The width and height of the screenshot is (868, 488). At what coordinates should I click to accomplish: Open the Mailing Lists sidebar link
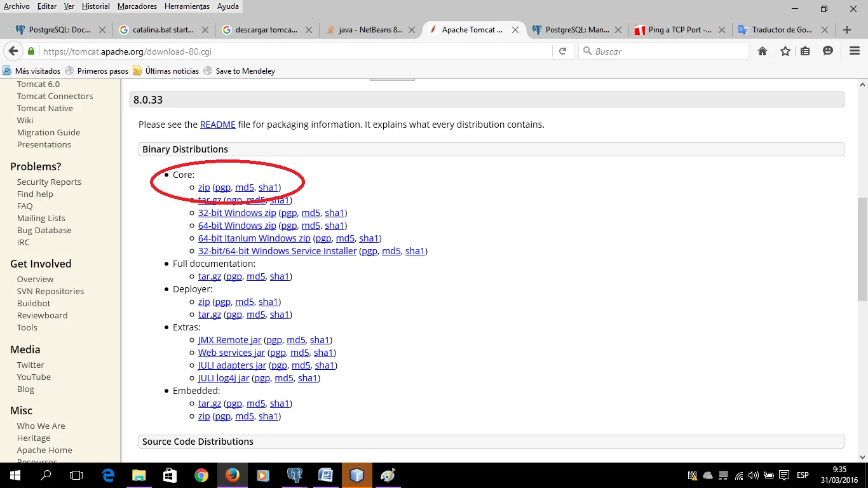pyautogui.click(x=41, y=219)
